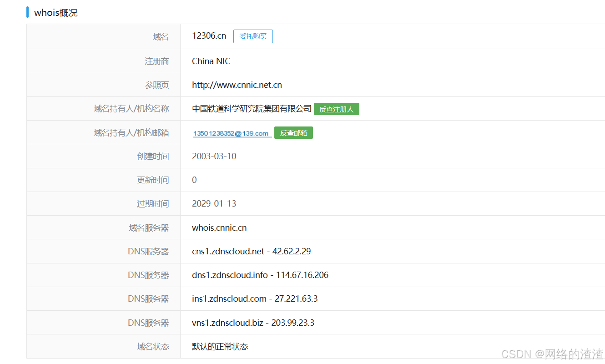Click the whois.cnnic.cn server value
This screenshot has width=605, height=364.
tap(219, 228)
